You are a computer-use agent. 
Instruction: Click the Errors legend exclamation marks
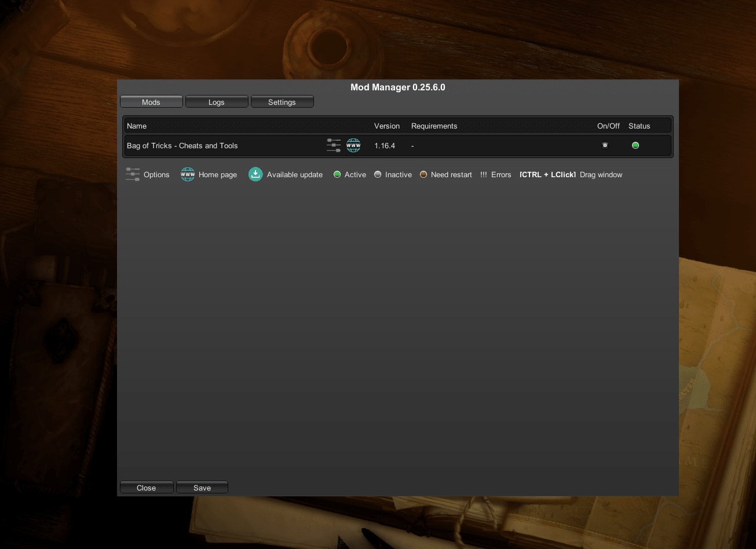click(x=484, y=174)
